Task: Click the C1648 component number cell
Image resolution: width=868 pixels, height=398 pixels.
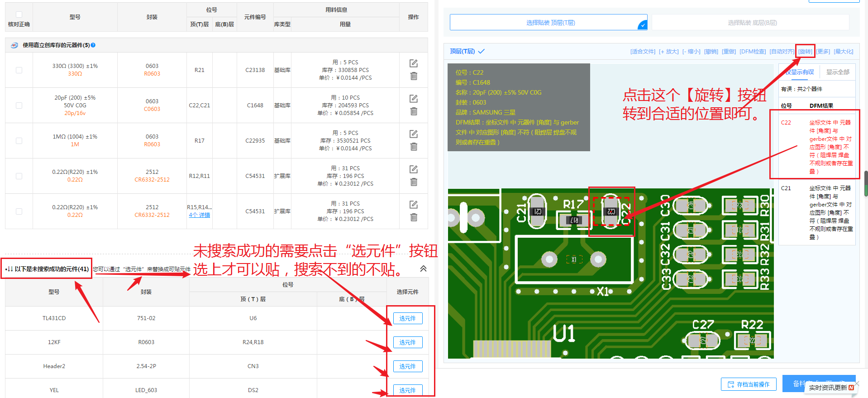Action: click(x=255, y=105)
